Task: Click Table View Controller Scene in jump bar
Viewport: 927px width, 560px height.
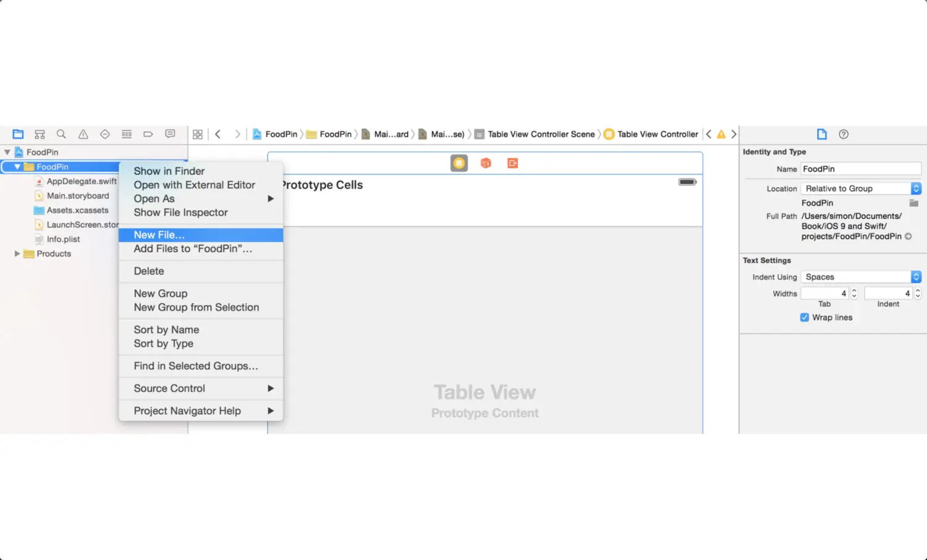Action: 535,134
